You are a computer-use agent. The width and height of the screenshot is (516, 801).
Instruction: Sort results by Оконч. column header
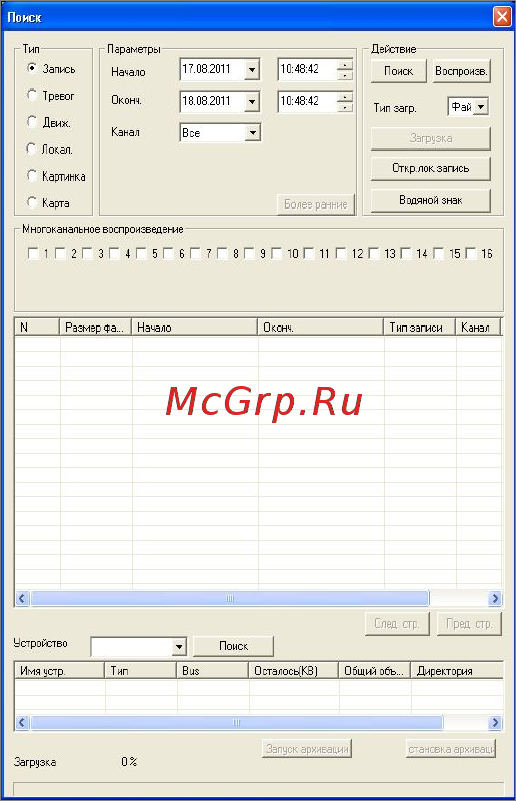pyautogui.click(x=320, y=327)
